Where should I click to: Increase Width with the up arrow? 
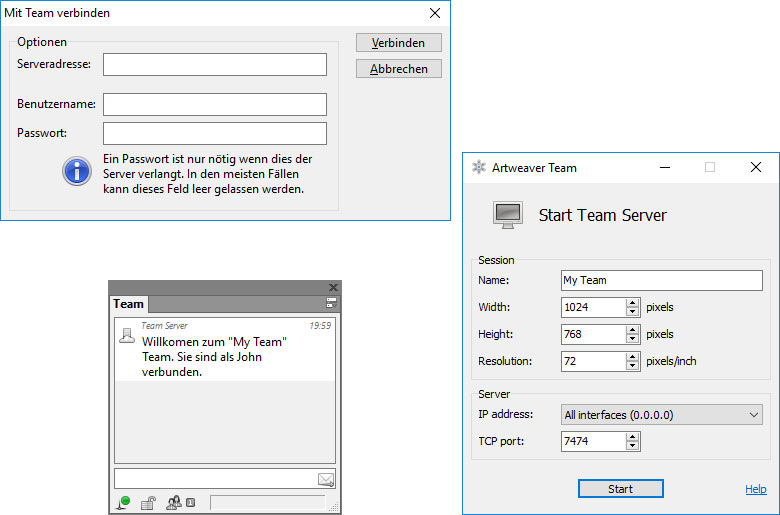[x=632, y=303]
